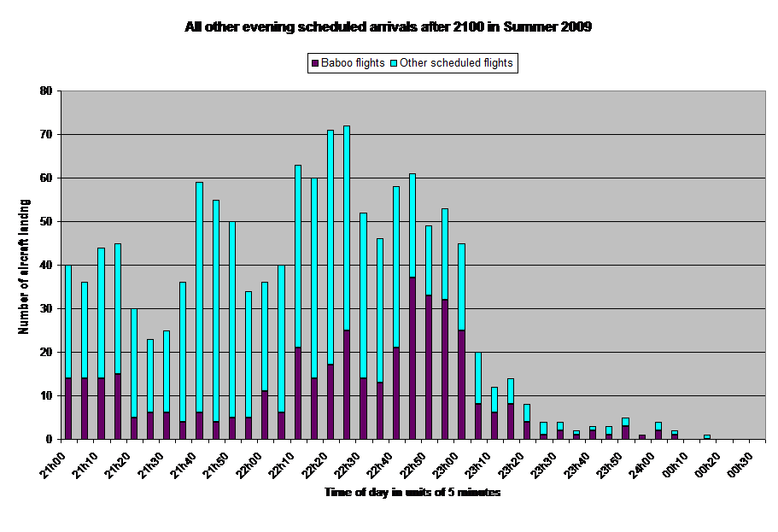Click the cyan Other scheduled flights legend swatch
Image resolution: width=778 pixels, height=532 pixels.
pos(394,63)
